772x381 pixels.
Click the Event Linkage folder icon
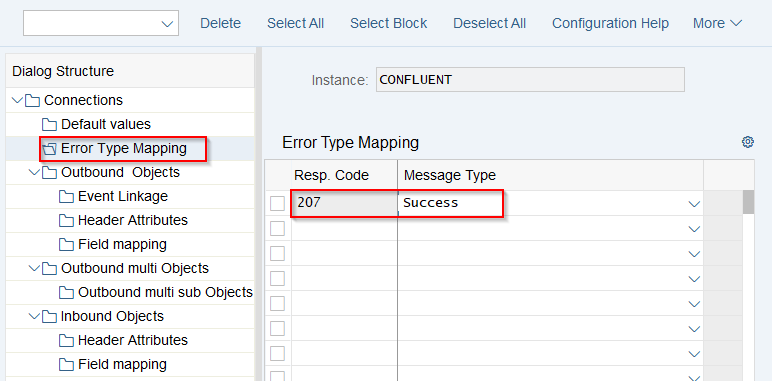pyautogui.click(x=66, y=196)
